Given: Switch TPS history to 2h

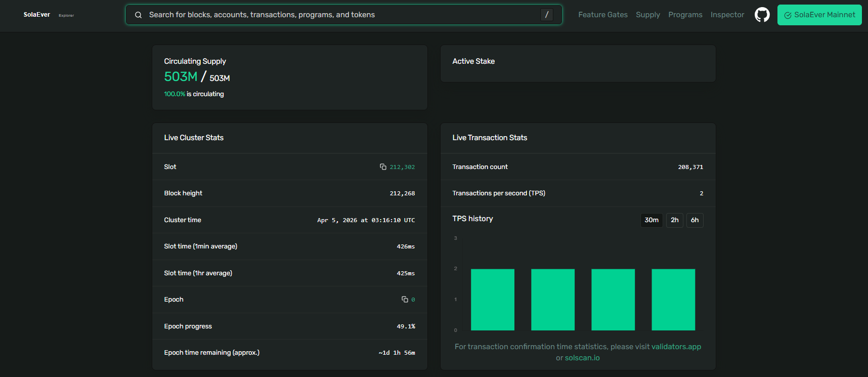Looking at the screenshot, I should pos(674,220).
